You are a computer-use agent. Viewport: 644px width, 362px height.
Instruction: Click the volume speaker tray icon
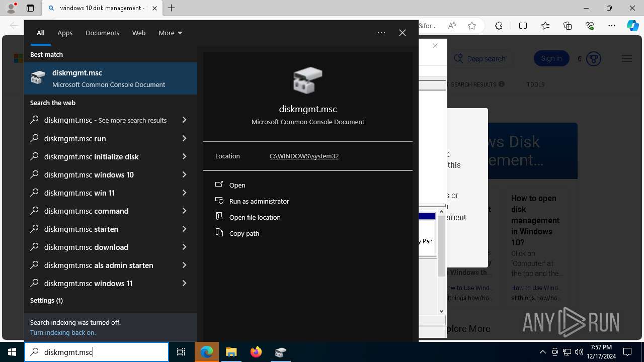(579, 352)
